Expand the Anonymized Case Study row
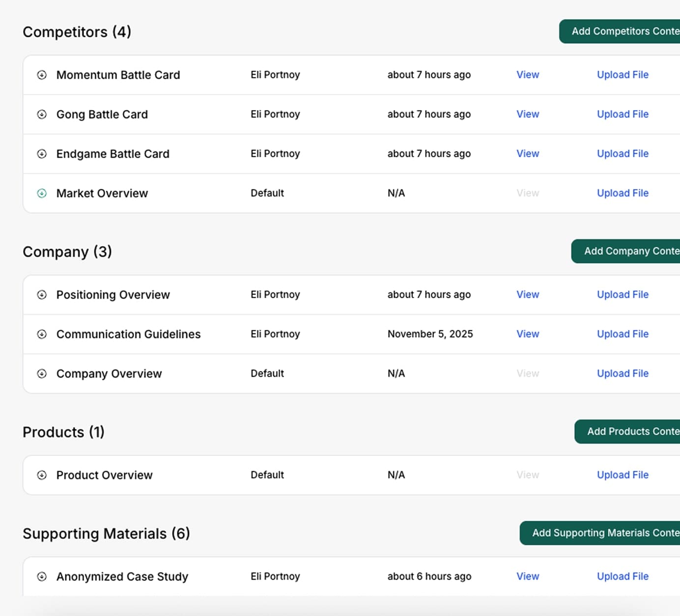Screen dimensions: 680x616 tap(42, 577)
